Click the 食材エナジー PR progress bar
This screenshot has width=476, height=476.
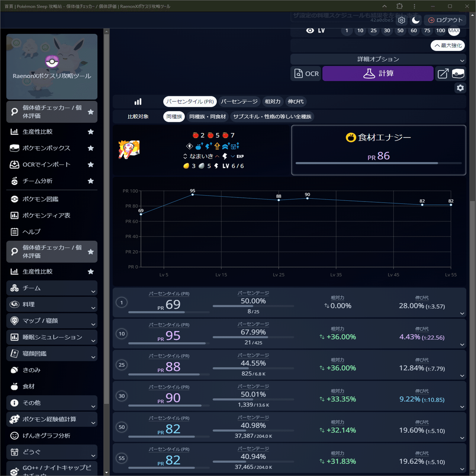379,163
